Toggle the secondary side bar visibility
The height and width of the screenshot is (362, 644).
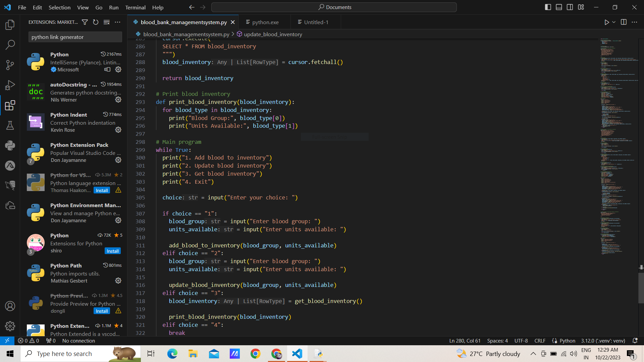570,7
